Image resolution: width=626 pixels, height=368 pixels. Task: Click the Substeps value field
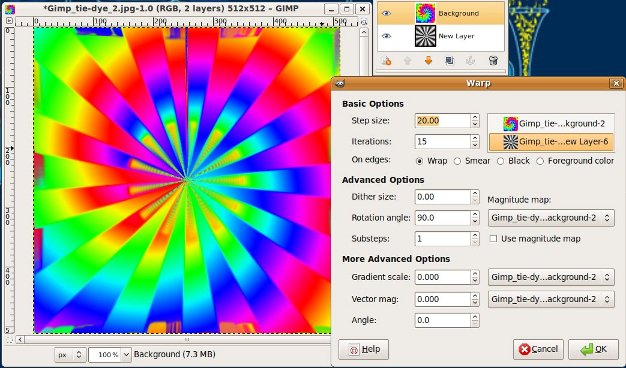443,239
